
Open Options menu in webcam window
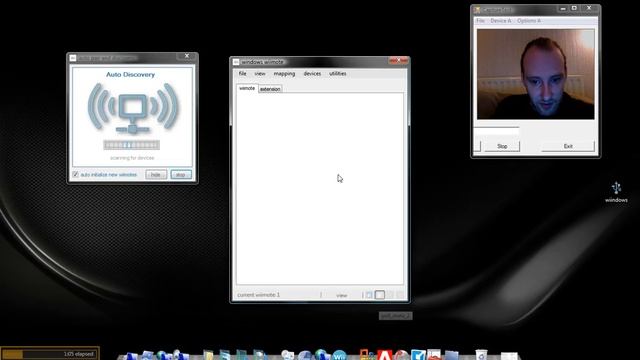click(x=529, y=20)
